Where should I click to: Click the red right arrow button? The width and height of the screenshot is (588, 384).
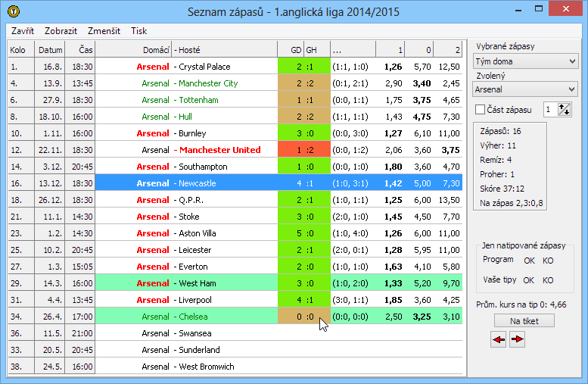[517, 339]
